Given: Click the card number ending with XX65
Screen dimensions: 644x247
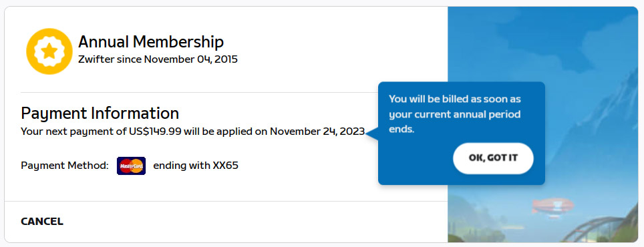Looking at the screenshot, I should (196, 166).
